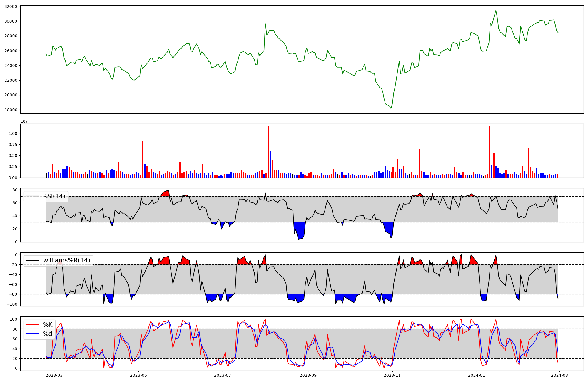This screenshot has height=382, width=588.
Task: Click the 2023-11 x-axis date label
Action: [392, 375]
